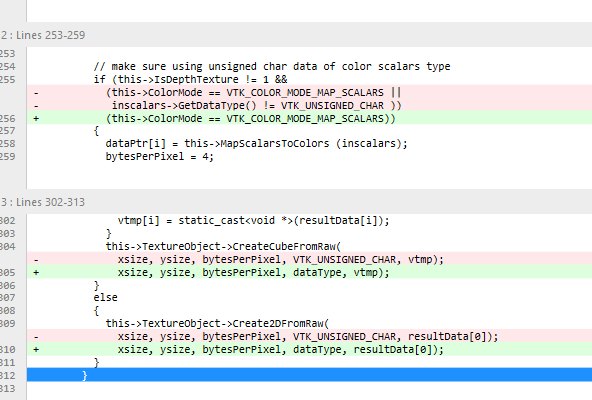Select the highlighted blue line 312
This screenshot has height=400, width=592.
pos(309,375)
